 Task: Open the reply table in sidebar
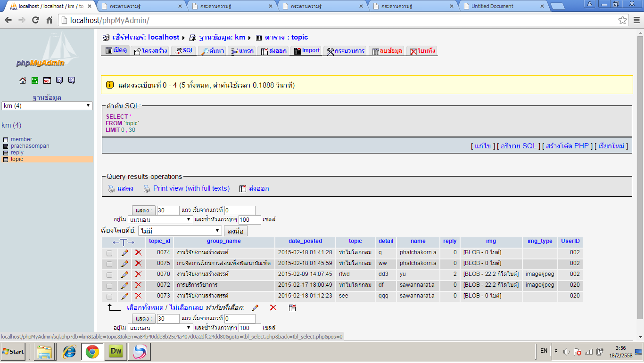(x=17, y=153)
